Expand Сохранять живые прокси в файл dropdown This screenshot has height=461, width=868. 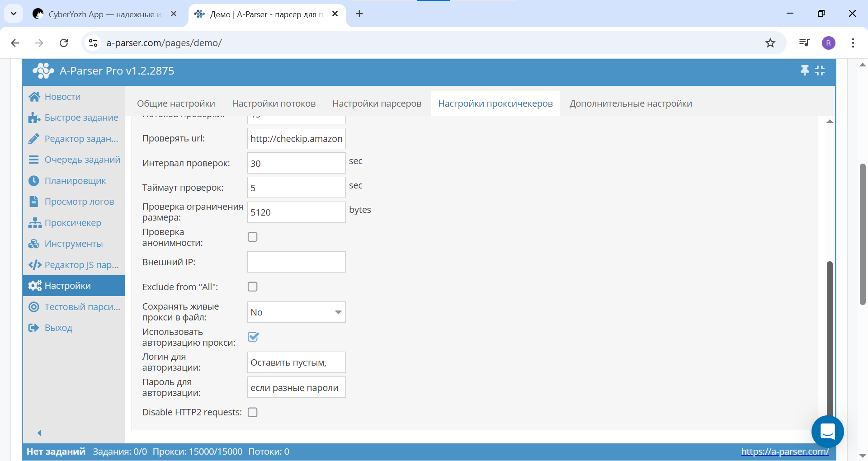(x=296, y=312)
